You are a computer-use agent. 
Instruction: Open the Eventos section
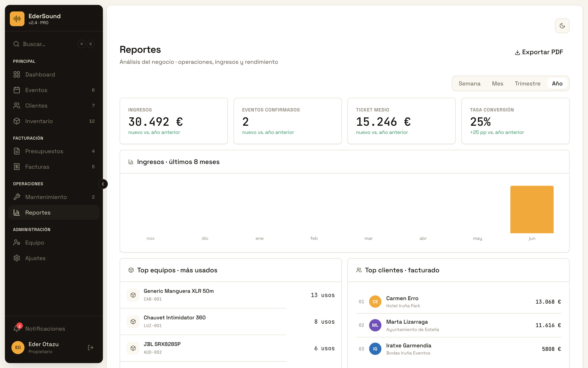(54, 90)
